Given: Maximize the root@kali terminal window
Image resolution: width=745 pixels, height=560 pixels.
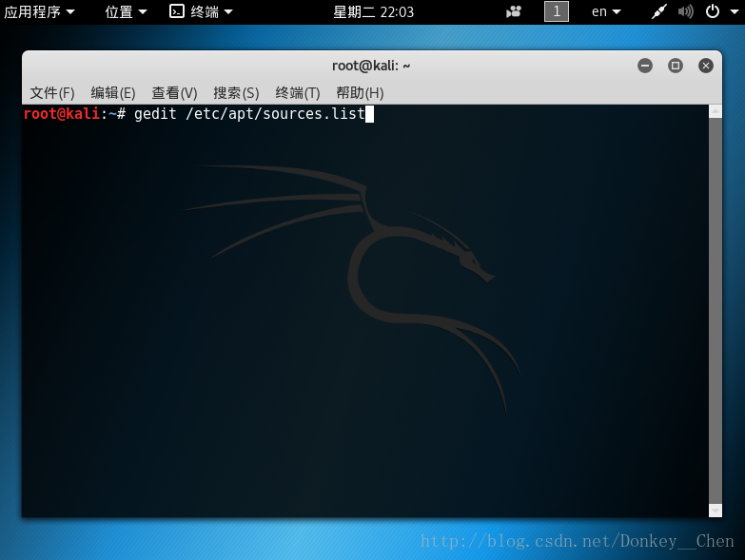Looking at the screenshot, I should click(676, 66).
